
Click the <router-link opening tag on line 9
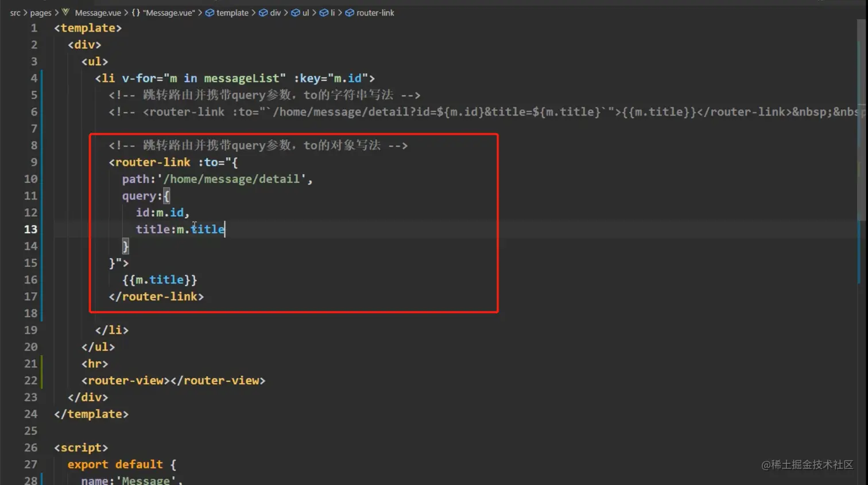149,162
